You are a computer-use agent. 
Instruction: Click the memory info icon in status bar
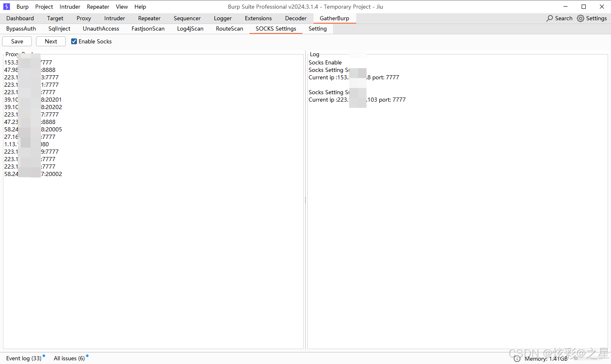coord(517,359)
